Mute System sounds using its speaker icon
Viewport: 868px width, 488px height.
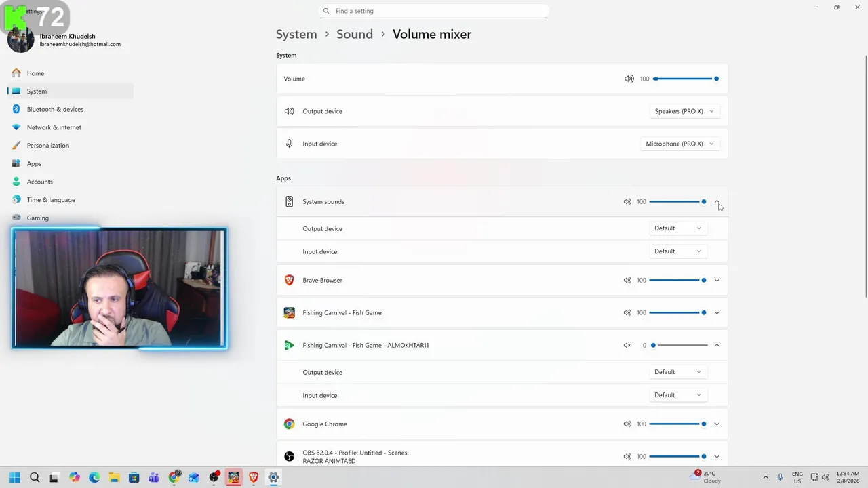[627, 201]
